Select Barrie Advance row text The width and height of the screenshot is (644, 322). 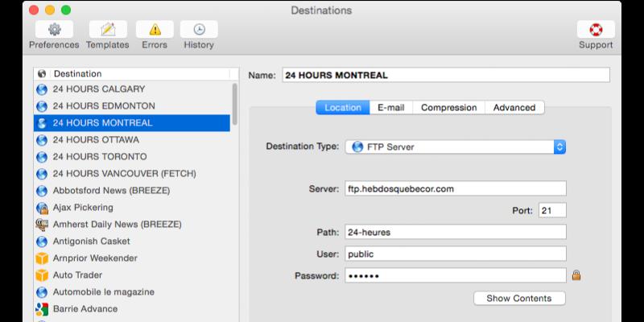coord(85,309)
